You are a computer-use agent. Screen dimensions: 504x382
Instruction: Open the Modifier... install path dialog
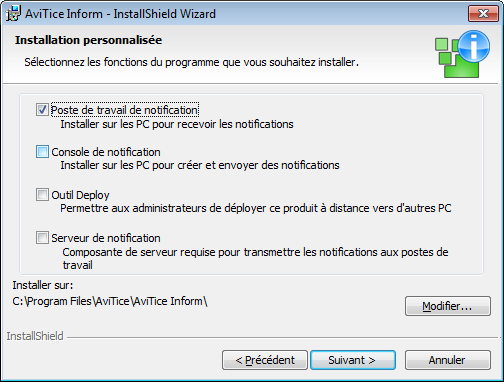448,306
